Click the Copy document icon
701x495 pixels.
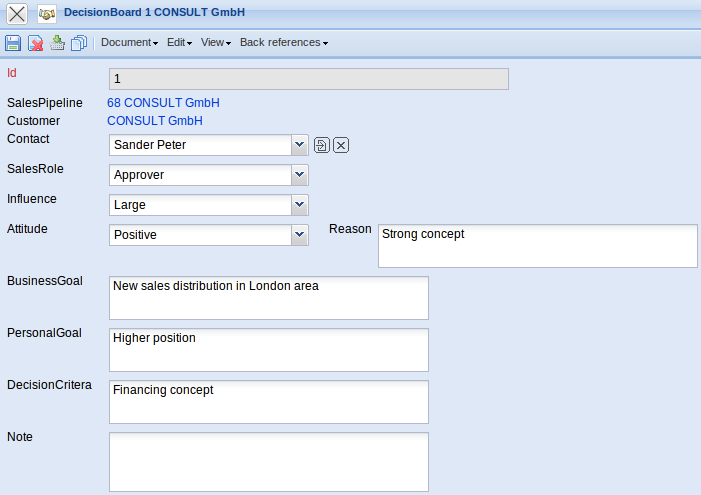(79, 43)
